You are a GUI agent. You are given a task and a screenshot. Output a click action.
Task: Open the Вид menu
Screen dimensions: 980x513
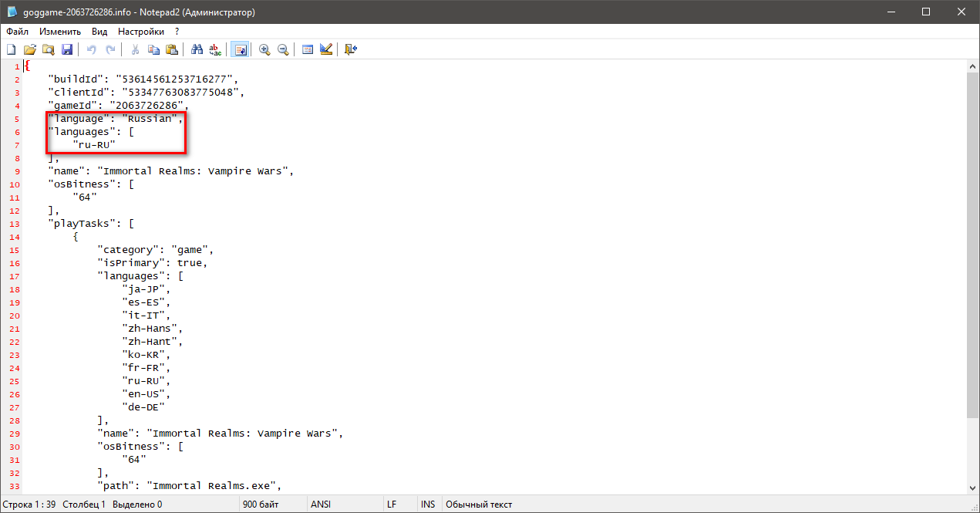[x=99, y=32]
